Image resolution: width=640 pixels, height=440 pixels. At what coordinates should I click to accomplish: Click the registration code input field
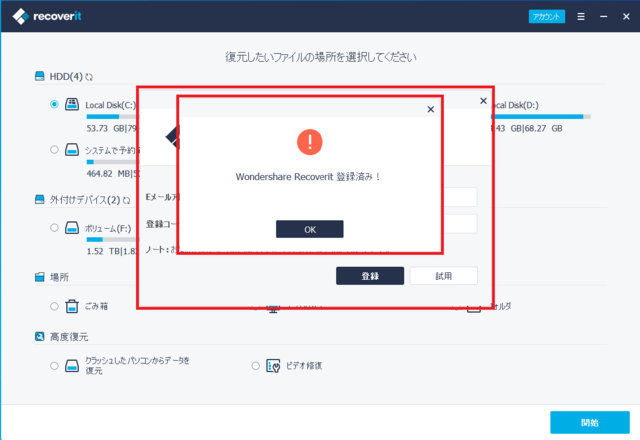pyautogui.click(x=460, y=224)
